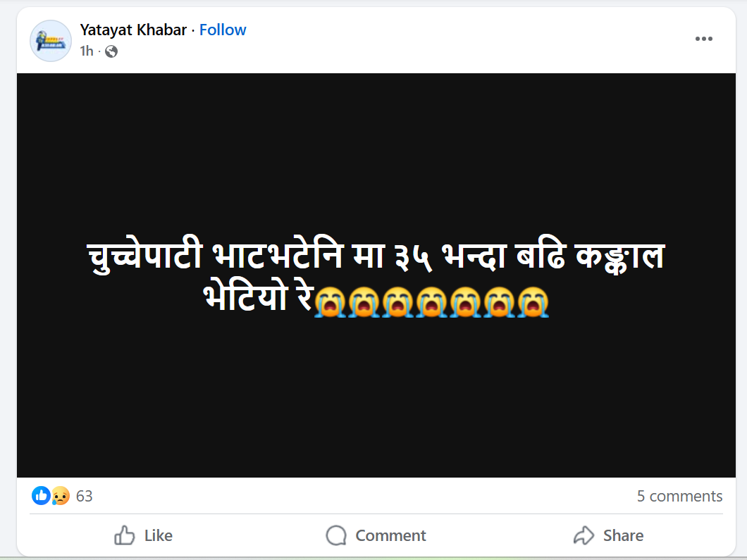Viewport: 747px width, 560px height.
Task: Open the 63 reactions count
Action: tap(85, 497)
